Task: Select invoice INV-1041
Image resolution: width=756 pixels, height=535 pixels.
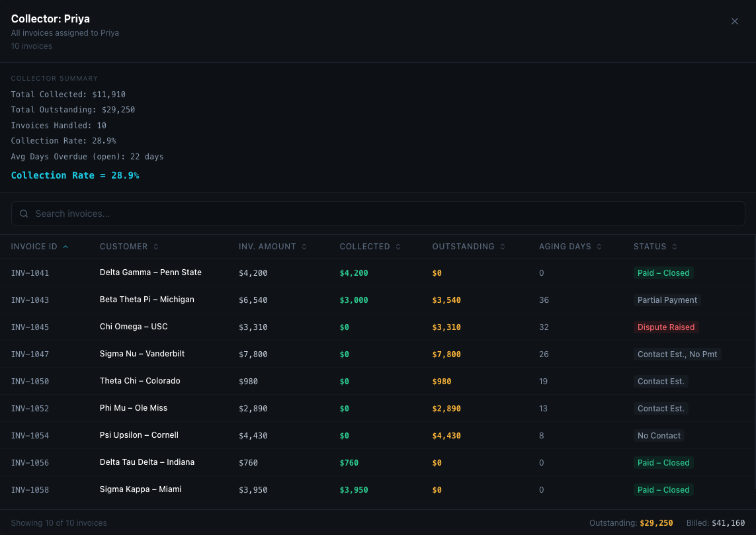Action: (30, 273)
